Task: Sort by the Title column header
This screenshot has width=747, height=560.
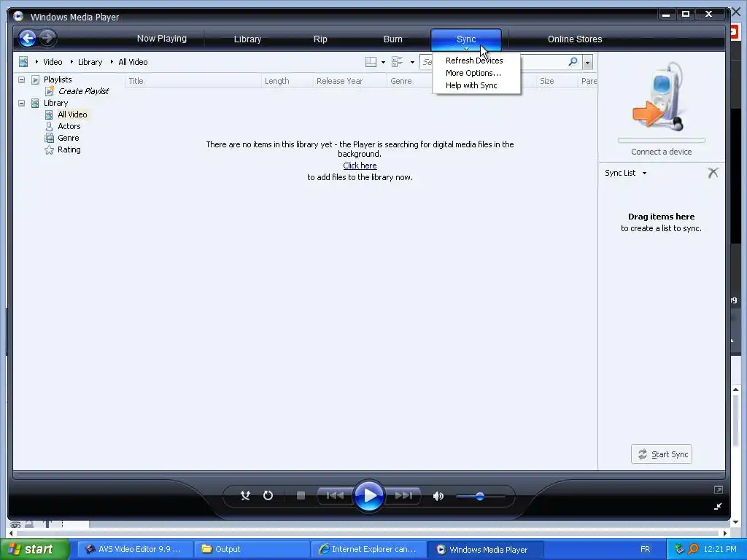Action: [x=193, y=81]
